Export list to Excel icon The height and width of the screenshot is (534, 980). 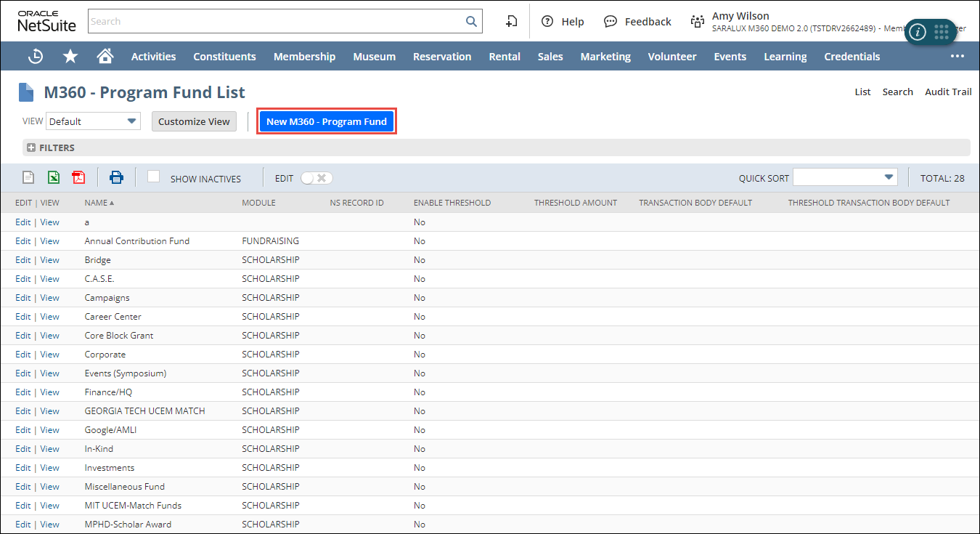tap(54, 177)
